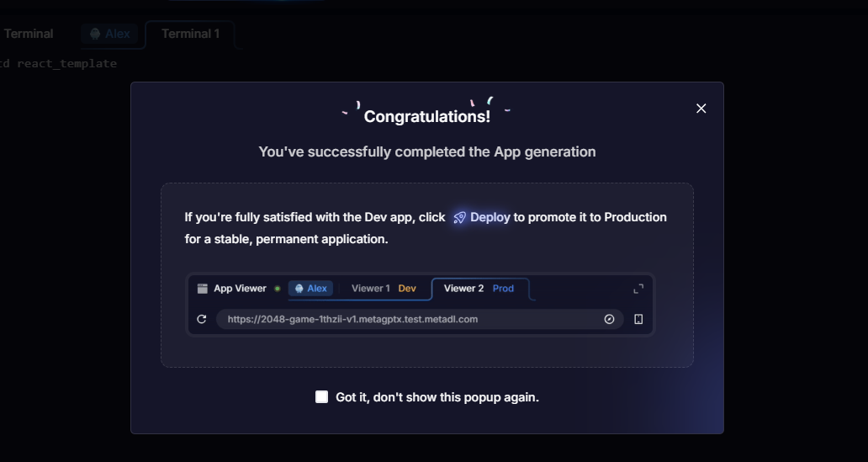
Task: Click the Deploy rocket link
Action: tap(482, 217)
